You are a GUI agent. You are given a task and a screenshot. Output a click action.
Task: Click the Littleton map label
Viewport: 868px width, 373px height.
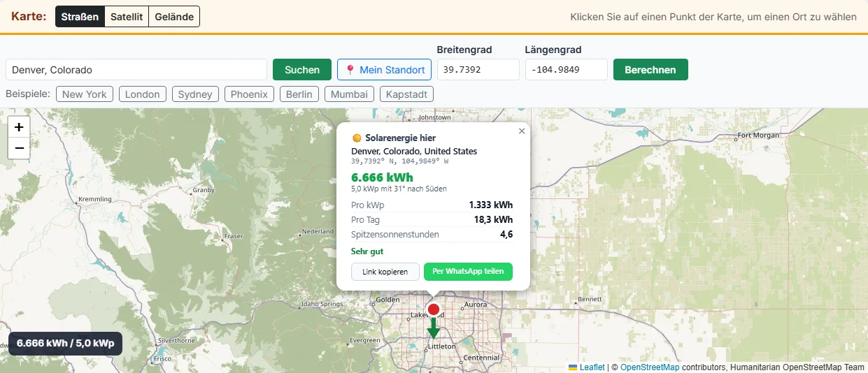click(442, 346)
